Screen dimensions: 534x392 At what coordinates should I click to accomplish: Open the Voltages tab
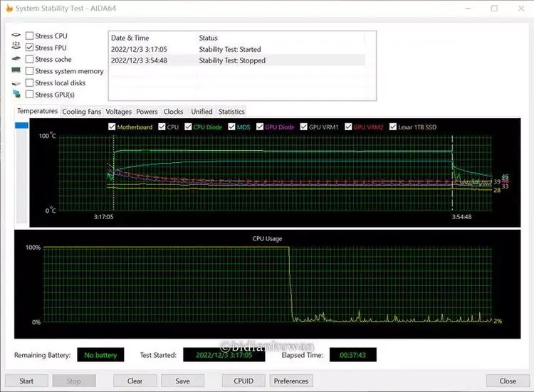(119, 112)
